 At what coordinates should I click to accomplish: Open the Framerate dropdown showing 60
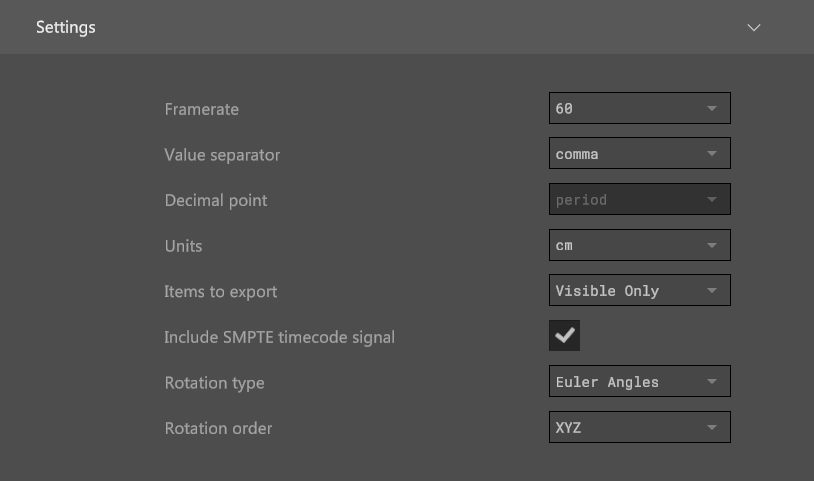[639, 108]
